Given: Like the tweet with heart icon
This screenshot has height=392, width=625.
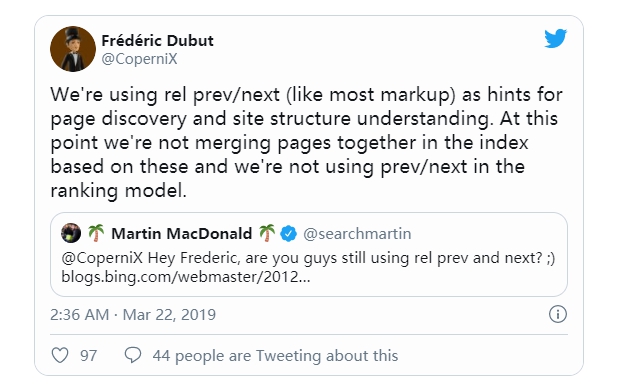Looking at the screenshot, I should click(60, 355).
